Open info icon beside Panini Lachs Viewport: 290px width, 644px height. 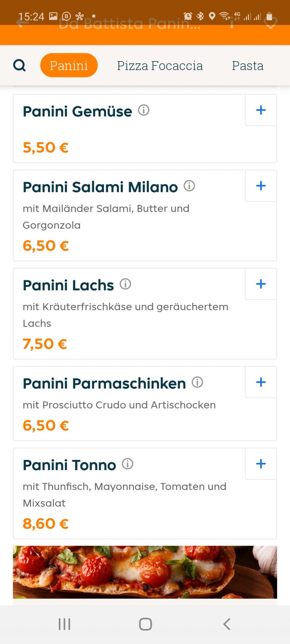125,284
